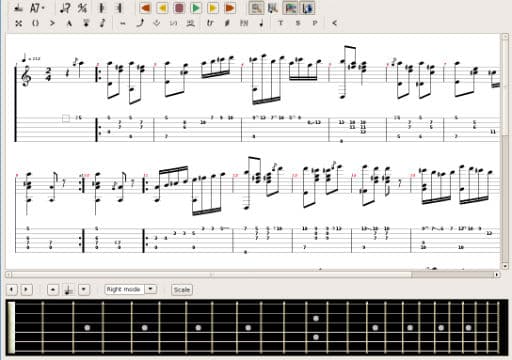Screen dimensions: 512x360
Task: Click the horizontal scrollbar below the score
Action: point(253,275)
